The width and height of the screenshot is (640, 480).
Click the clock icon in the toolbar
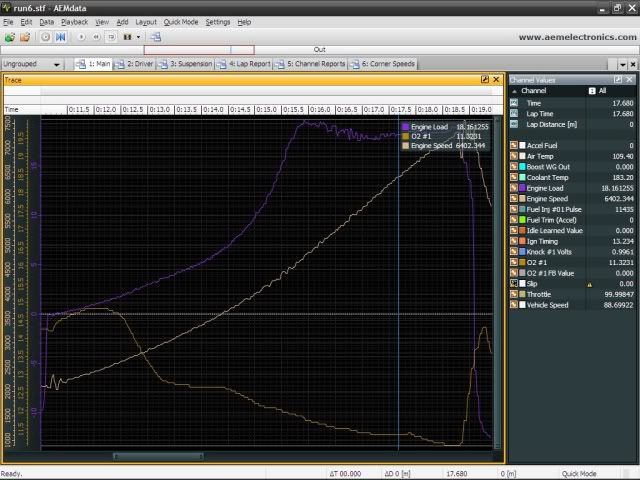click(45, 37)
